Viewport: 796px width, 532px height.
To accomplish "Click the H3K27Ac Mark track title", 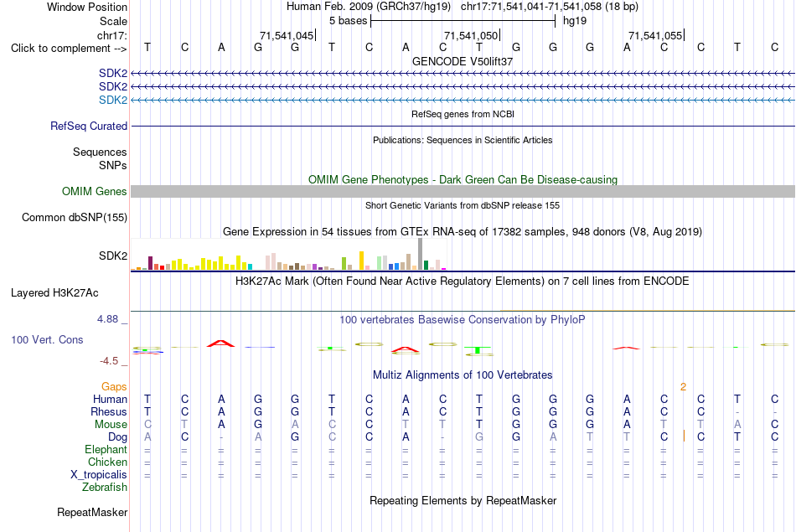I will (463, 281).
